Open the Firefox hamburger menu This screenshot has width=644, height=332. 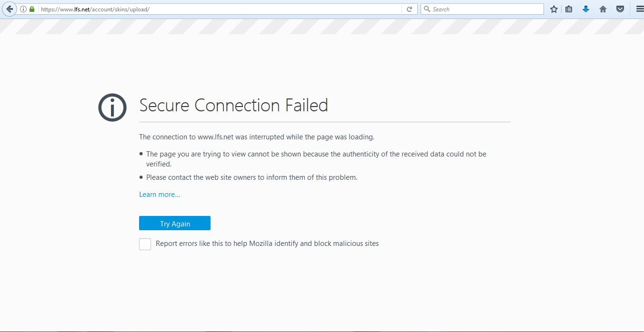640,9
